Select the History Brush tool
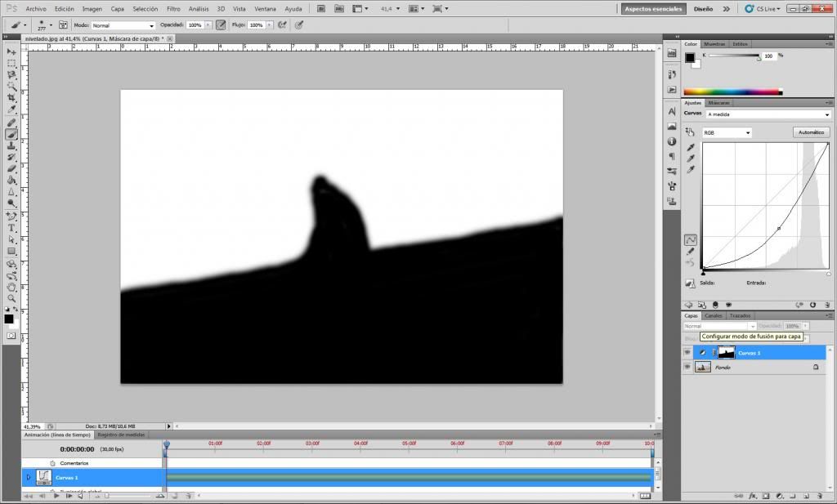 [x=11, y=158]
